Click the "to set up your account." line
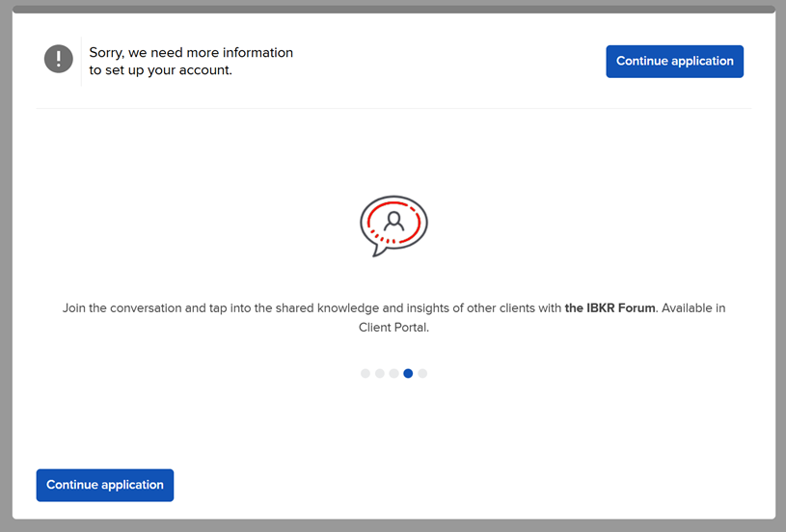Image resolution: width=786 pixels, height=532 pixels. [x=160, y=70]
